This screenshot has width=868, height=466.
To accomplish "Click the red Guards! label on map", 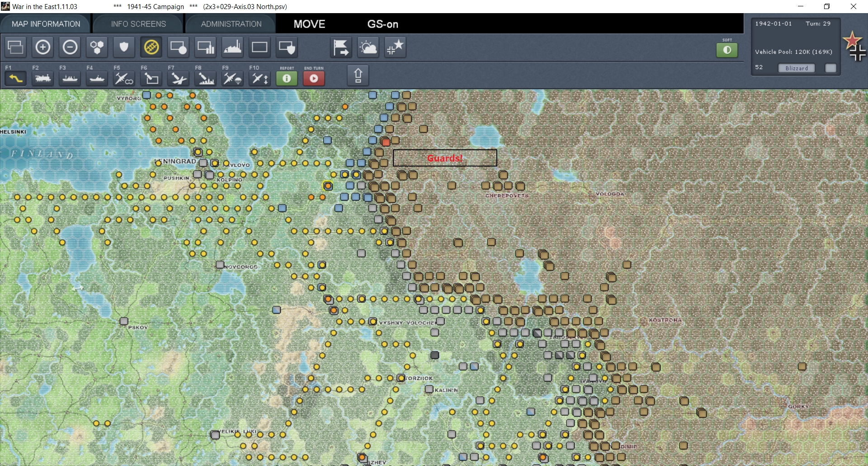I will click(445, 158).
